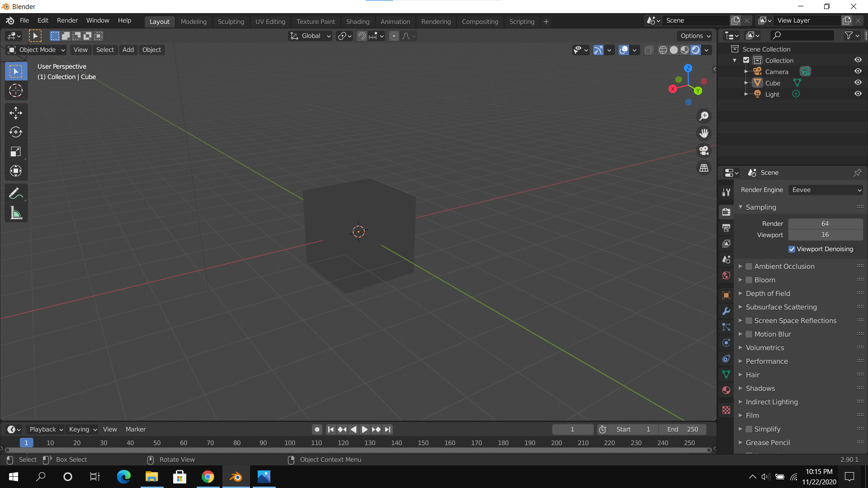Screen dimensions: 868x488
Task: Hide the Cube in outliner
Action: [858, 83]
